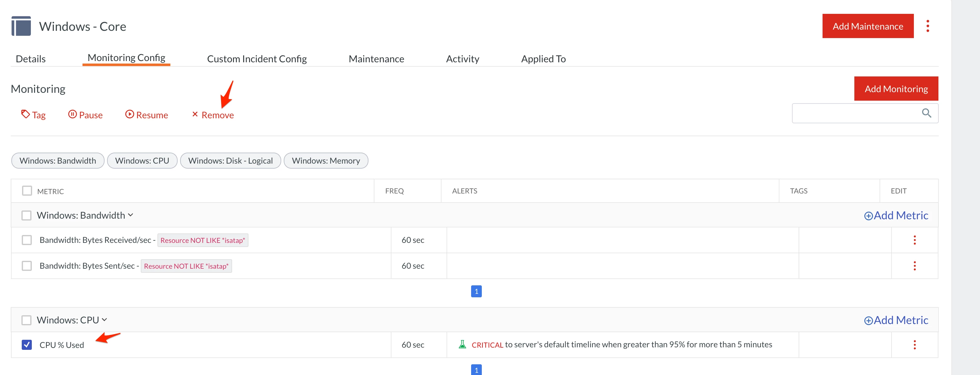
Task: Click the Resume action text
Action: 152,115
